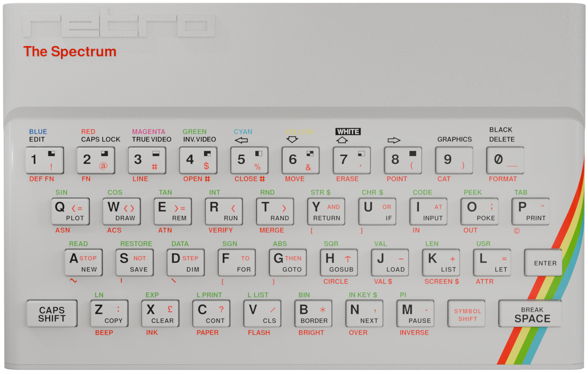Viewport: 588px width, 374px height.
Task: Click the red "The Spectrum" logo text
Action: click(70, 52)
